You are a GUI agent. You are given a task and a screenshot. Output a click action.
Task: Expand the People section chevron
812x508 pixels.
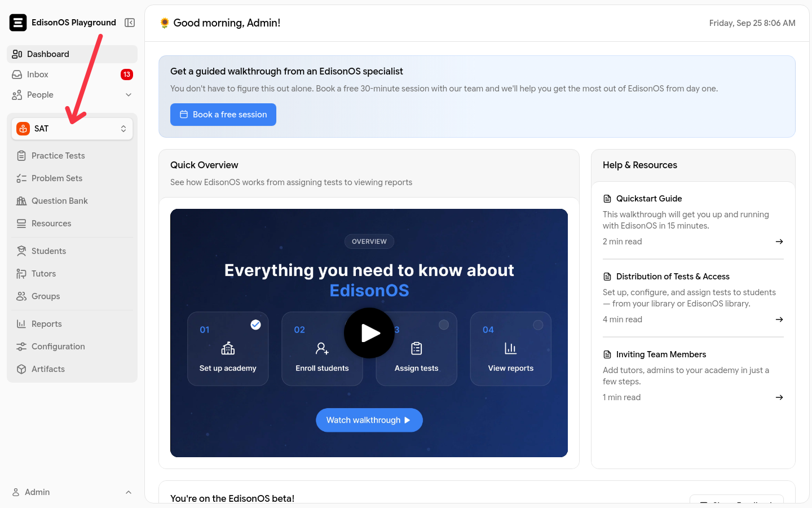click(129, 95)
